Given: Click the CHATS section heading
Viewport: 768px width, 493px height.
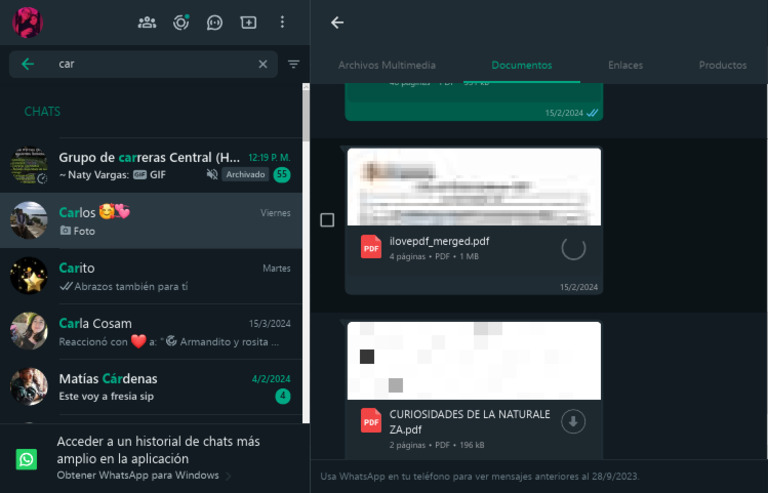Looking at the screenshot, I should [43, 112].
